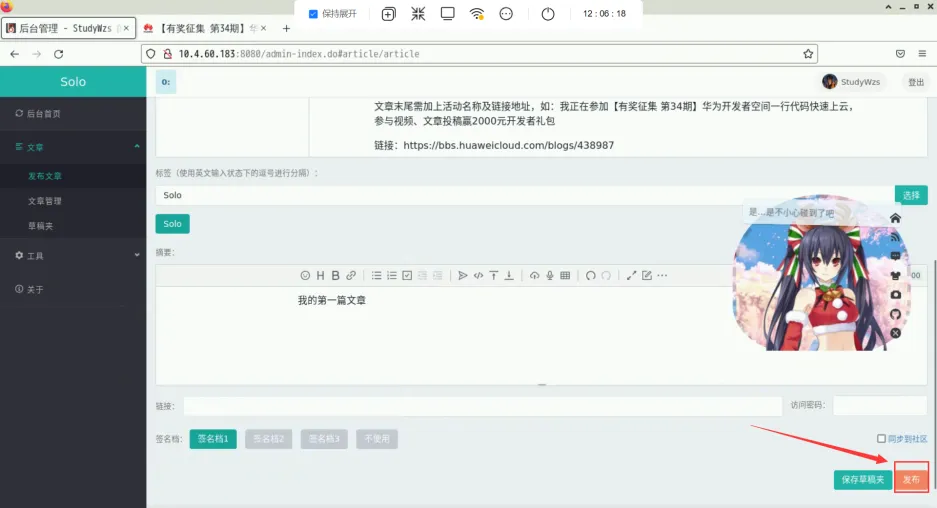Switch to the 后台管理 - StudyWzs tab
This screenshot has height=508, width=937.
(68, 28)
